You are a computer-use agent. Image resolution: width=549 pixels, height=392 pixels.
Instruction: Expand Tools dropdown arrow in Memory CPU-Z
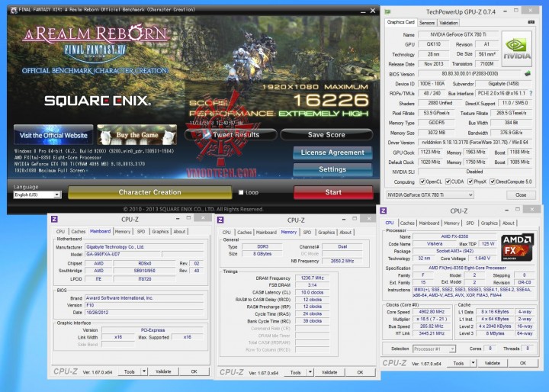(310, 372)
